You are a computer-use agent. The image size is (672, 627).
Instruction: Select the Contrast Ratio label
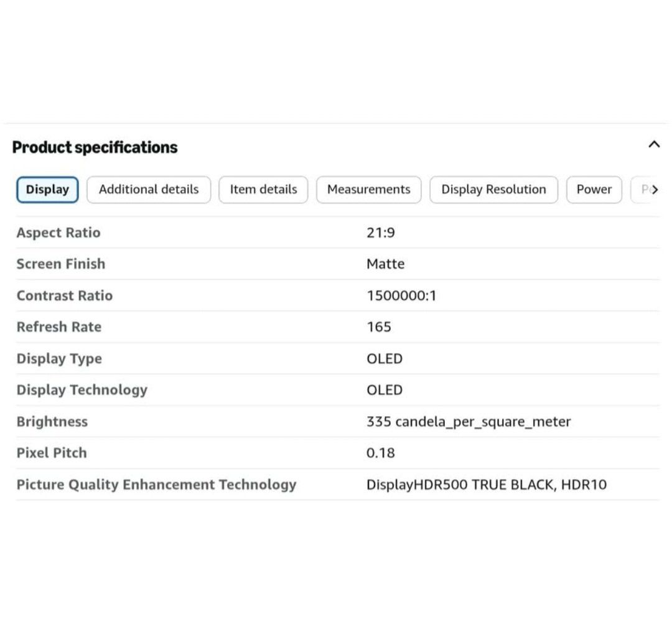coord(65,295)
